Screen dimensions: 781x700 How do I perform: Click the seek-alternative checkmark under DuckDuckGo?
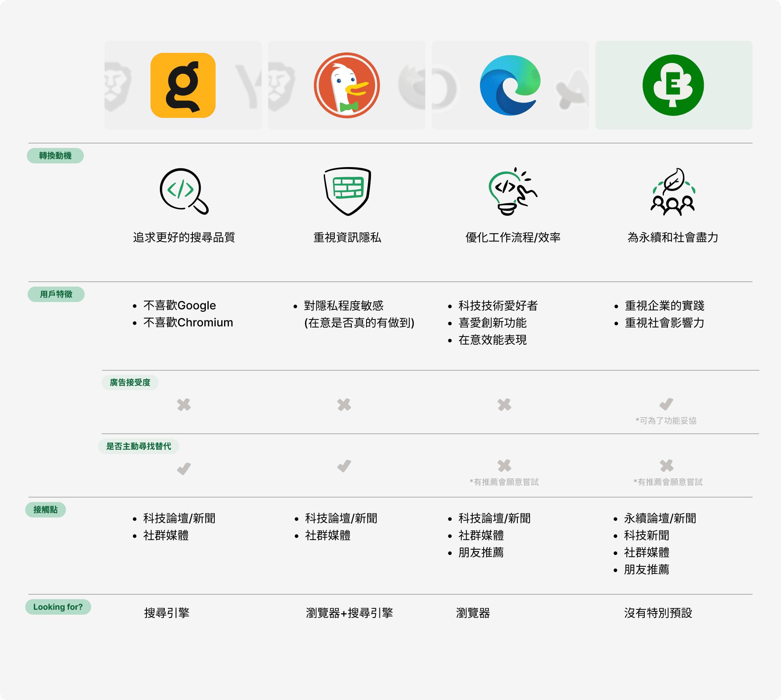click(x=344, y=466)
